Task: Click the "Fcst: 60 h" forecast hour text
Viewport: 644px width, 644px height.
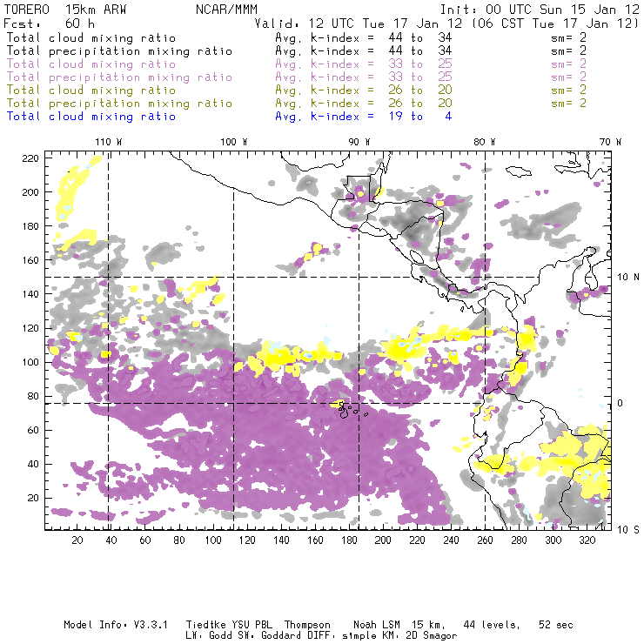Action: coord(50,23)
